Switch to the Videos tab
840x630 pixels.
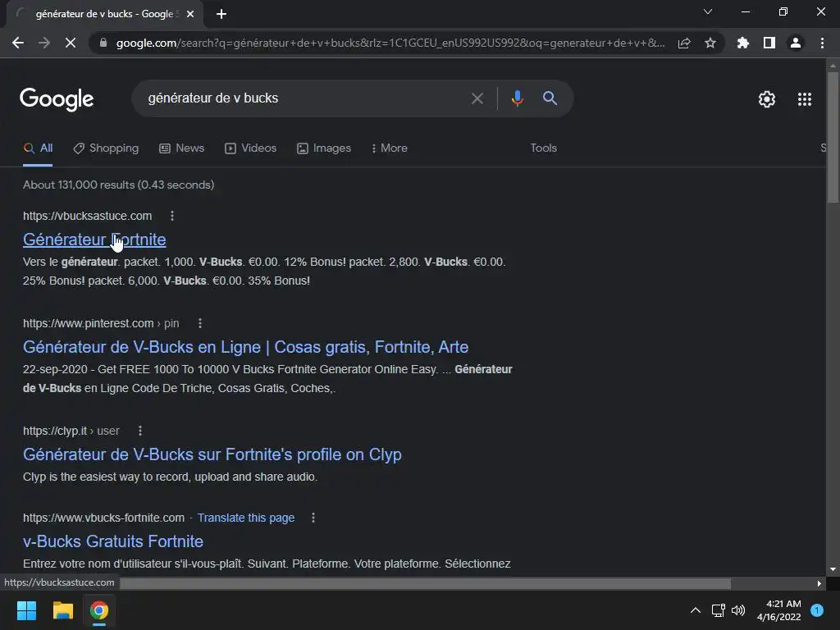coord(251,148)
